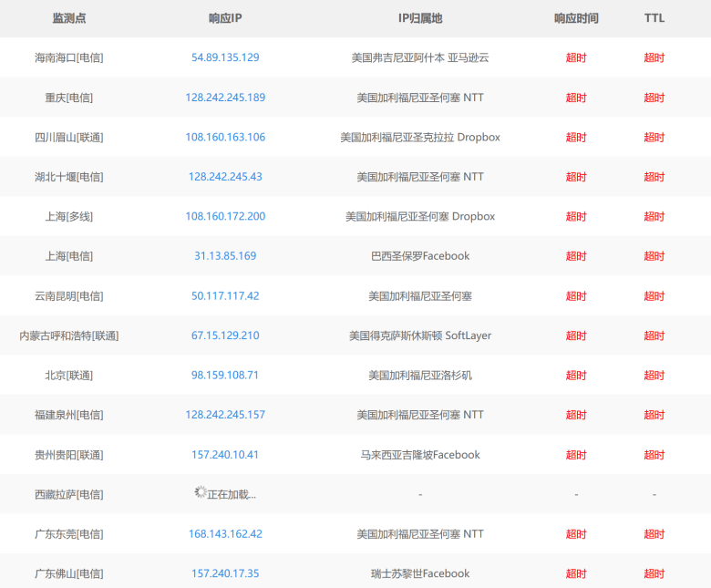711x588 pixels.
Task: Click location 美国加利福尼亚洛杉矶
Action: pos(420,376)
